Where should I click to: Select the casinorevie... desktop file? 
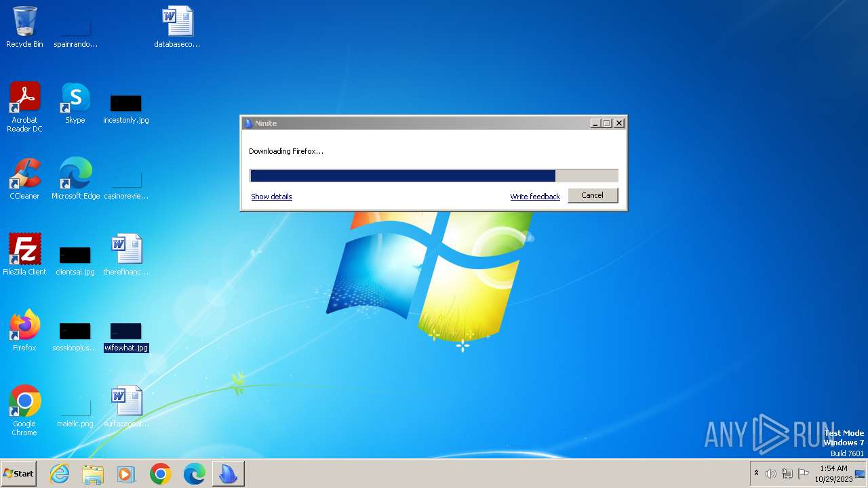(126, 184)
